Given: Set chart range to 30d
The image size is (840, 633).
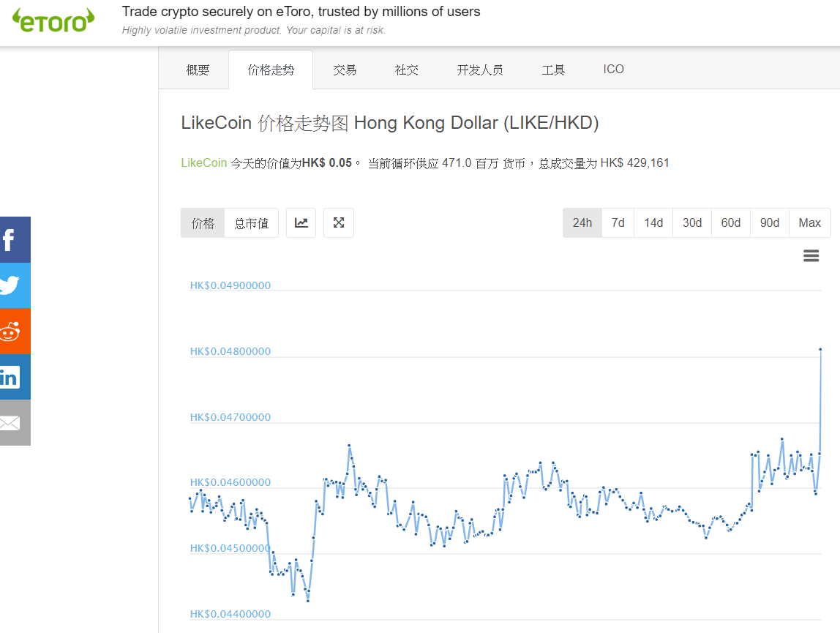Looking at the screenshot, I should click(x=692, y=223).
